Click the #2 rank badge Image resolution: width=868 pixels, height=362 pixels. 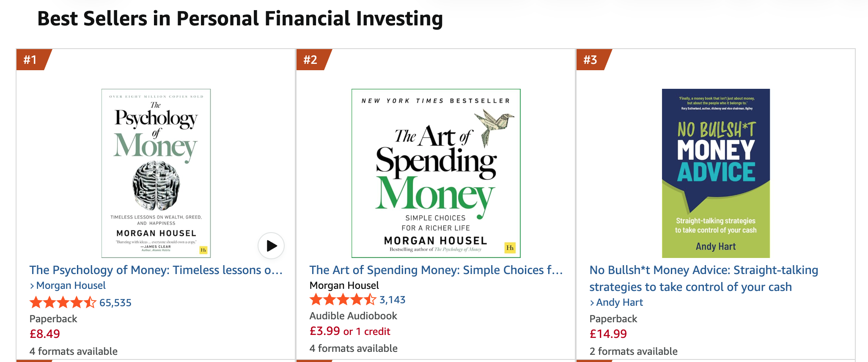pyautogui.click(x=311, y=60)
